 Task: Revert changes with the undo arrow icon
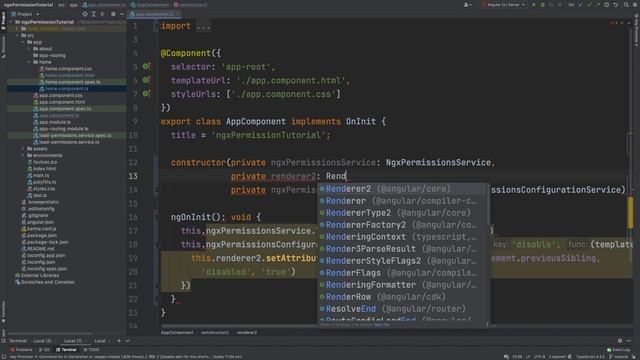pyautogui.click(x=616, y=5)
